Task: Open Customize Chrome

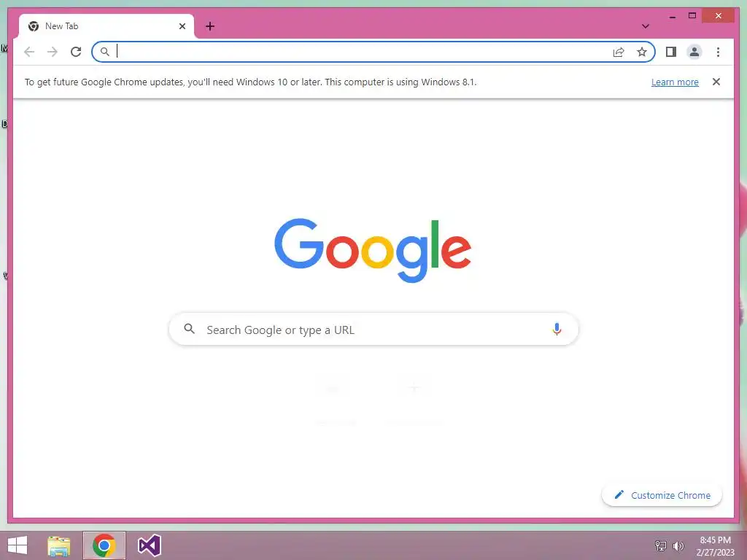Action: coord(662,495)
